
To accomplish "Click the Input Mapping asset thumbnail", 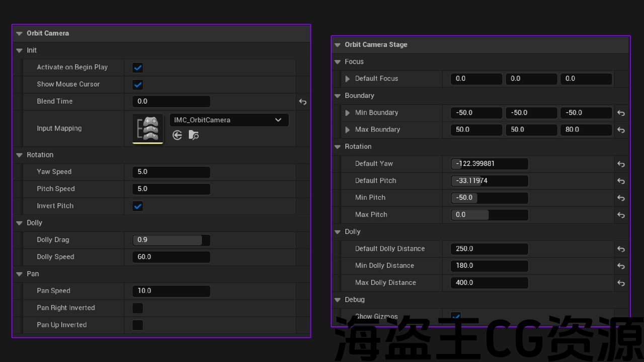I will [148, 129].
